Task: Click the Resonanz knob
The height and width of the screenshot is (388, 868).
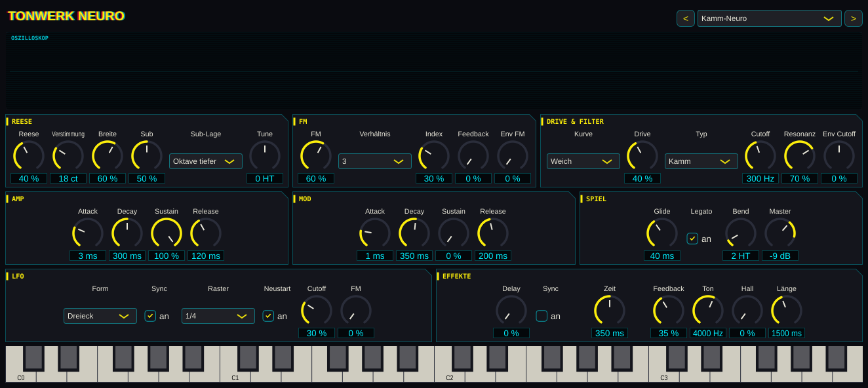Action: click(x=800, y=156)
